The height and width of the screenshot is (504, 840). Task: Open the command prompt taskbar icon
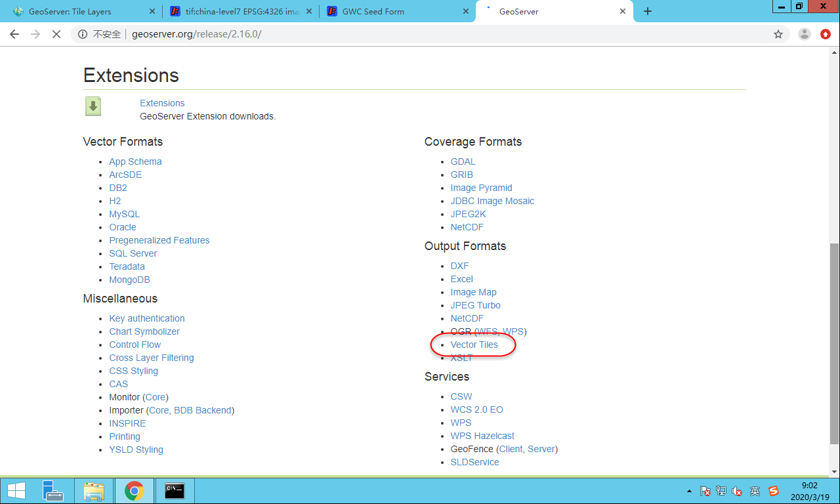pos(174,490)
